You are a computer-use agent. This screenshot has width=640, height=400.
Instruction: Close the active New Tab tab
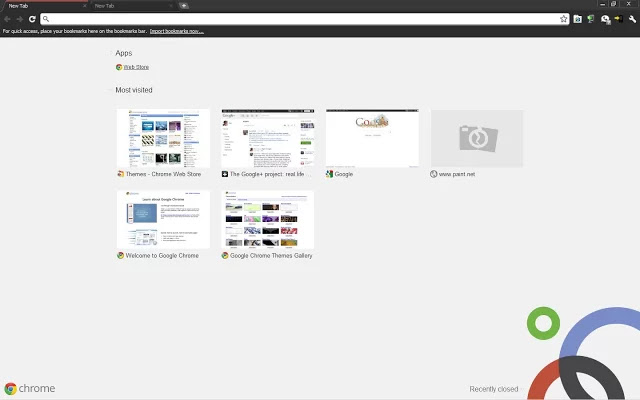click(x=84, y=6)
